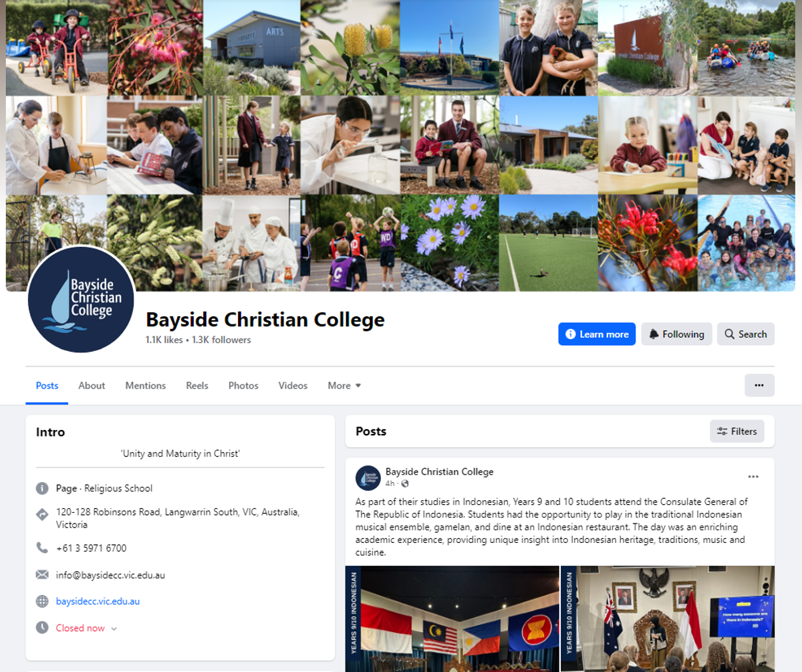Image resolution: width=802 pixels, height=672 pixels.
Task: Click the Bayside Christian College profile logo
Action: click(x=82, y=299)
